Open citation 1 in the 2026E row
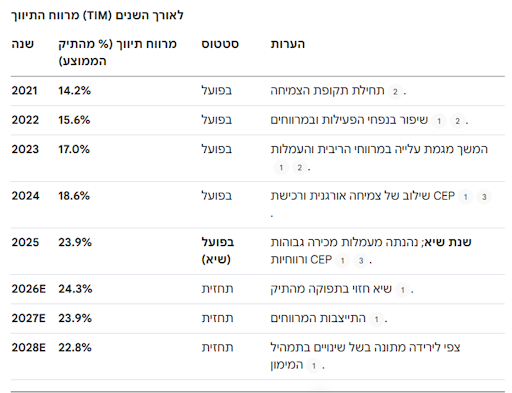Viewport: 512px width, 393px height. tap(402, 290)
